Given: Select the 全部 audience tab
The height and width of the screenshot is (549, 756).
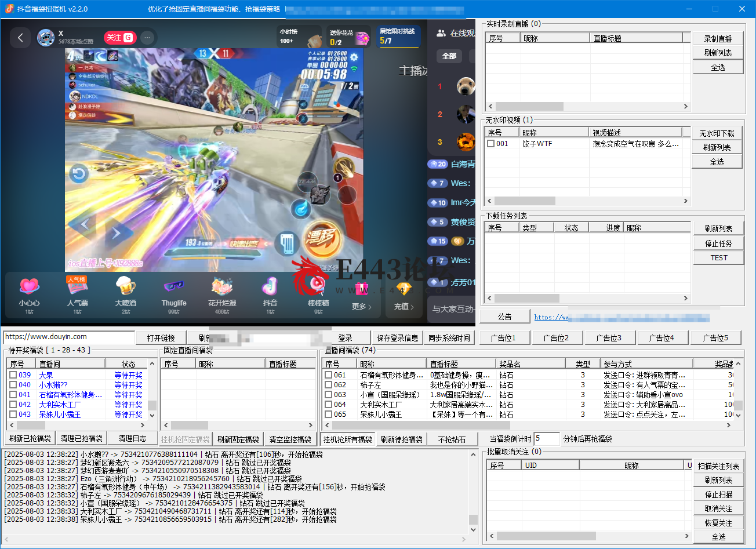Looking at the screenshot, I should point(449,56).
